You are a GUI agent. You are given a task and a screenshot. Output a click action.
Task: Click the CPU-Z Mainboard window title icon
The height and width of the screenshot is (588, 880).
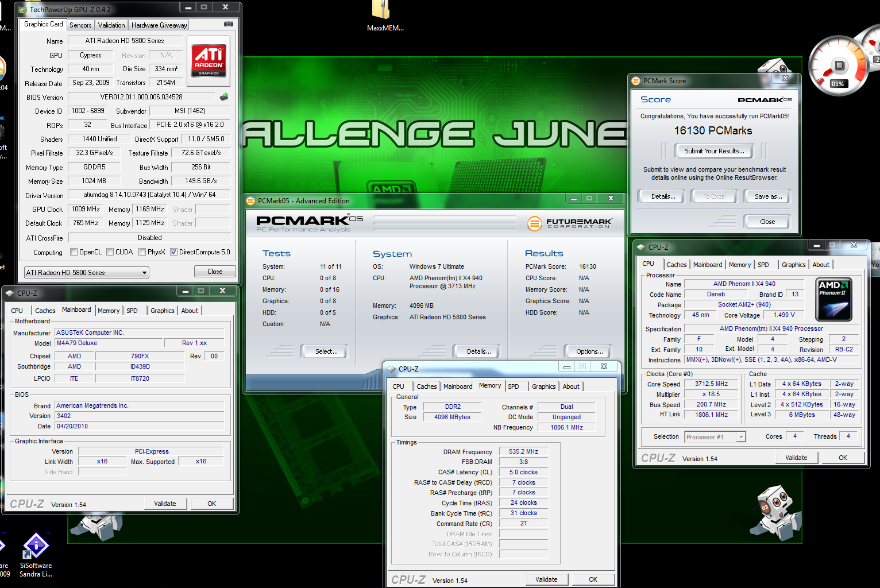click(9, 293)
